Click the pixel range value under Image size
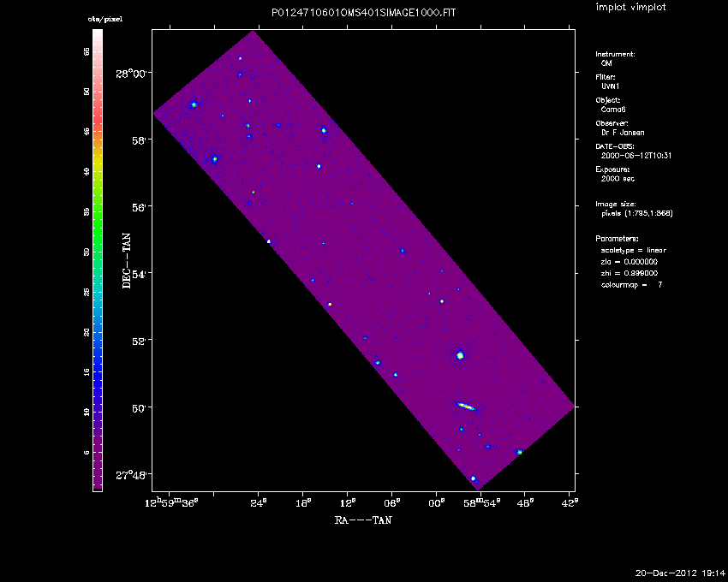Viewport: 728px width, 582px height. (637, 213)
